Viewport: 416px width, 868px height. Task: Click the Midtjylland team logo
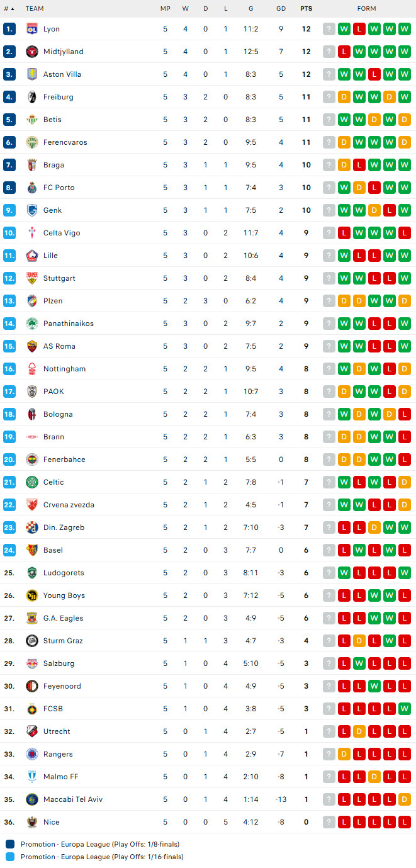click(x=31, y=52)
